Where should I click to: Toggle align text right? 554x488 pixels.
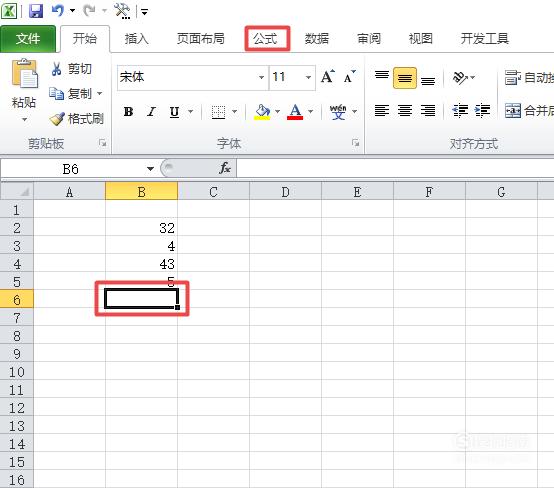pos(428,111)
